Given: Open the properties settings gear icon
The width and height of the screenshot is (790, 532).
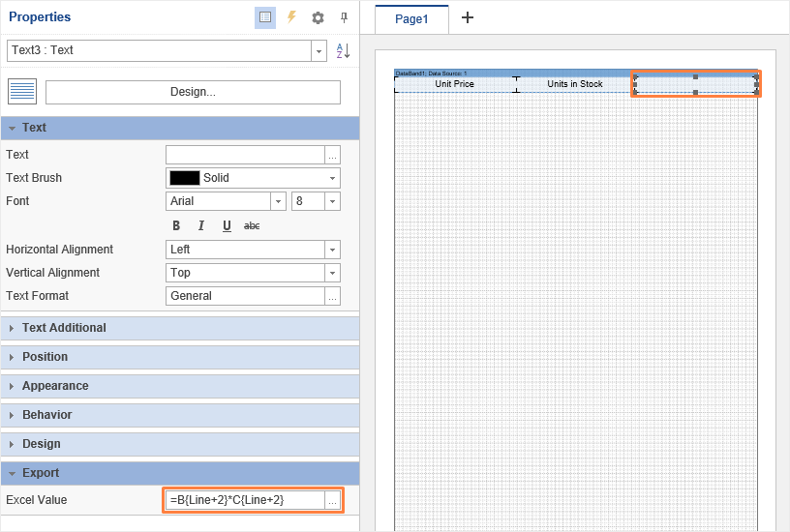Looking at the screenshot, I should click(x=318, y=17).
